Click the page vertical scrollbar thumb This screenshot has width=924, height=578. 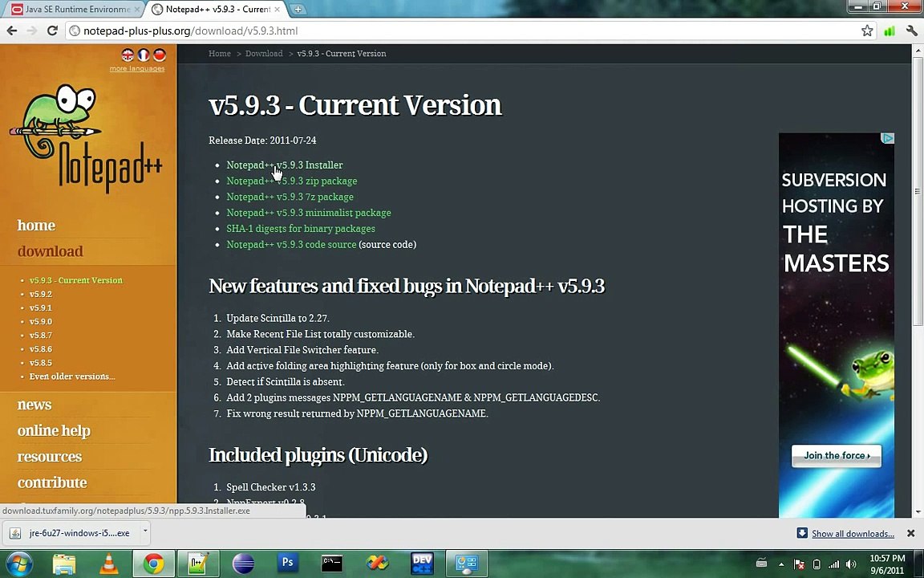[x=918, y=191]
